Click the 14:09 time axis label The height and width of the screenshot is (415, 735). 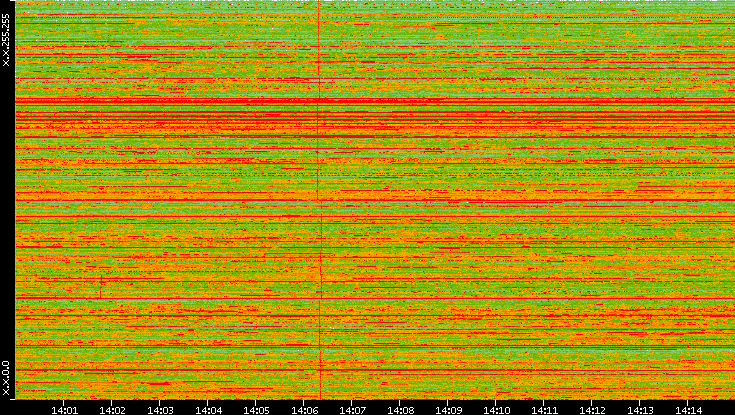(x=448, y=411)
